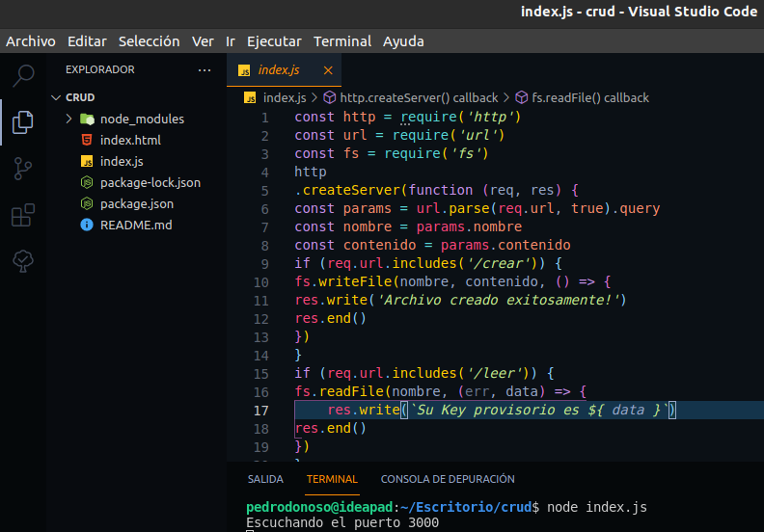The width and height of the screenshot is (764, 532).
Task: Open the Extensions view icon
Action: point(23,215)
